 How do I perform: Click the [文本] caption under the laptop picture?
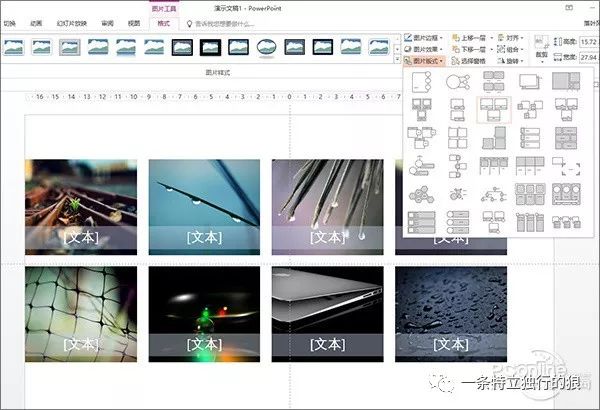[328, 345]
